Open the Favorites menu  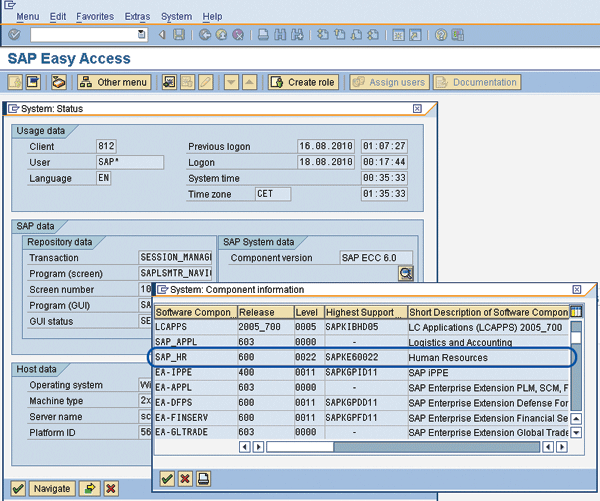95,17
